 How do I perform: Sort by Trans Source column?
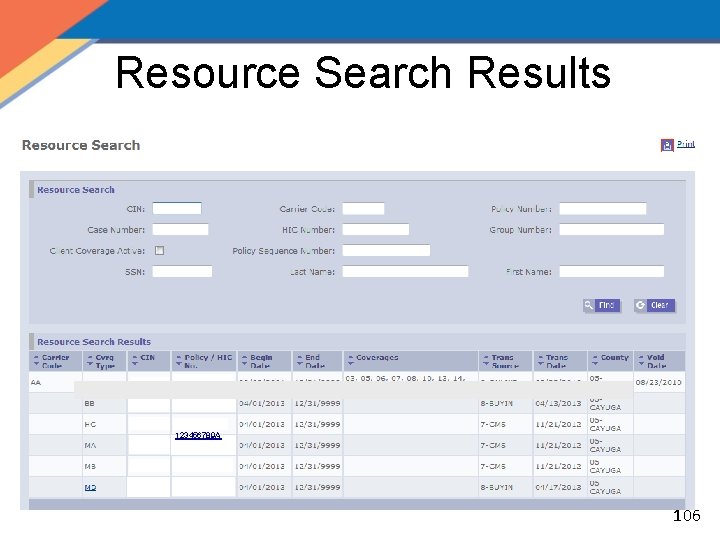pos(505,361)
